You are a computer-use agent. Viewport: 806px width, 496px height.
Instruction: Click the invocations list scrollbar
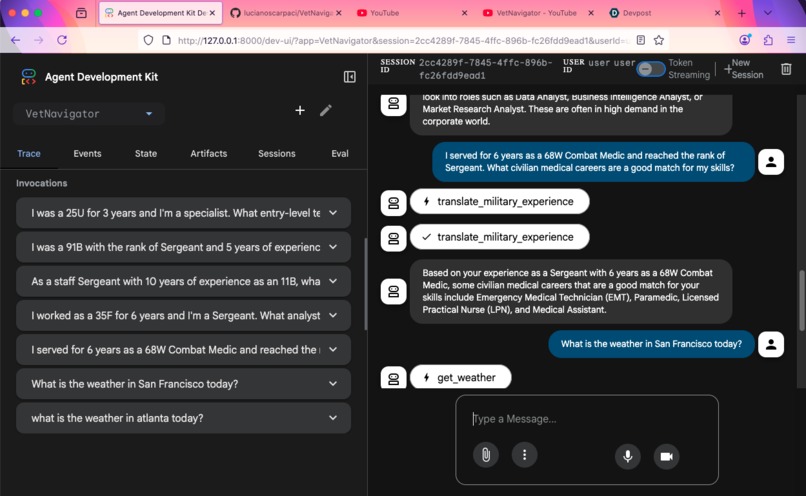[x=365, y=283]
